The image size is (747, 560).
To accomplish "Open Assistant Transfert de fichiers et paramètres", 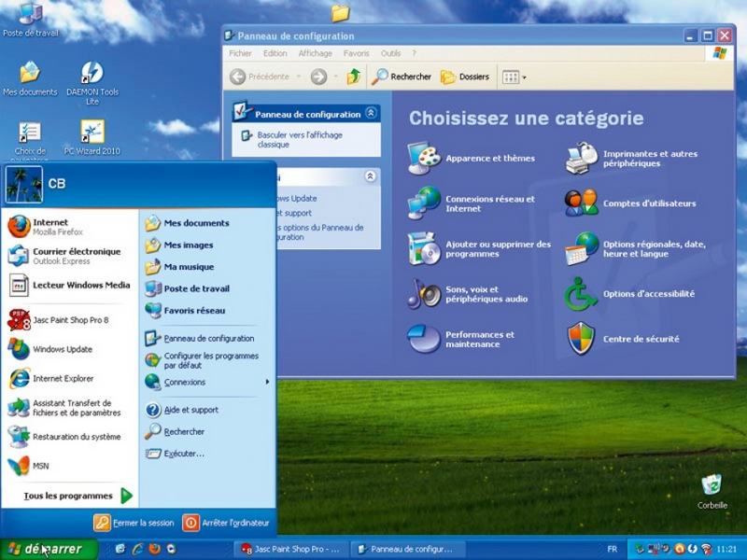I will click(69, 408).
